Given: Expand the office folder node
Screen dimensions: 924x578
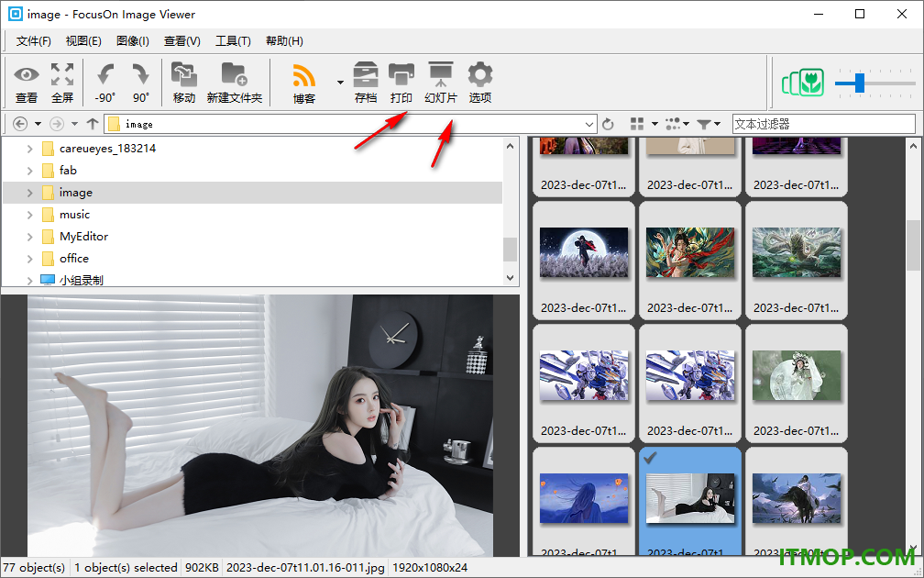Looking at the screenshot, I should point(29,259).
